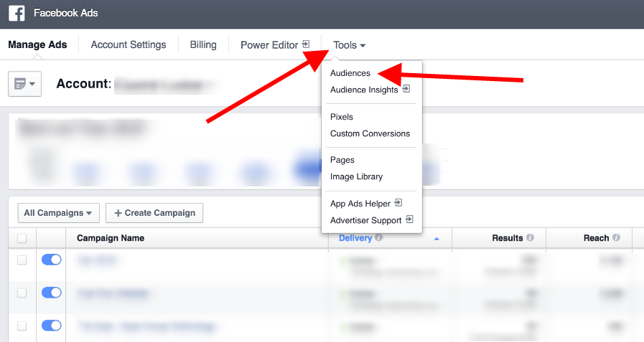The image size is (644, 342).
Task: Sort by the Delivery column header
Action: [x=355, y=238]
